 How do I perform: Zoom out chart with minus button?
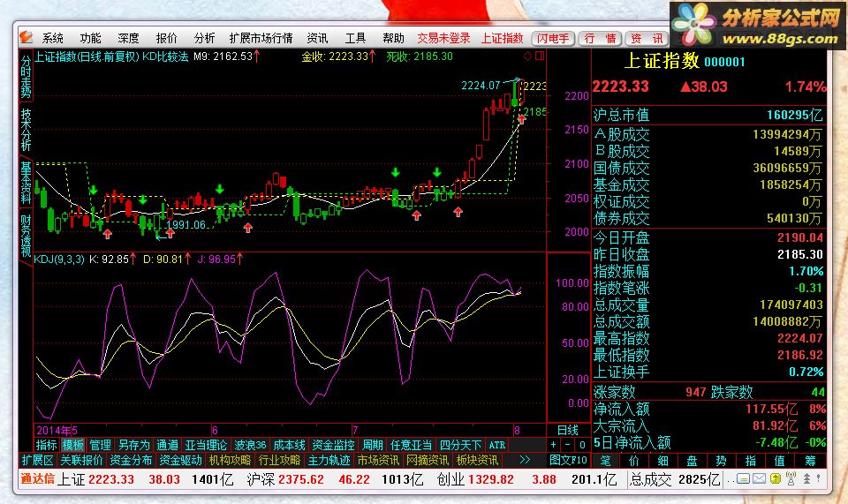(567, 445)
